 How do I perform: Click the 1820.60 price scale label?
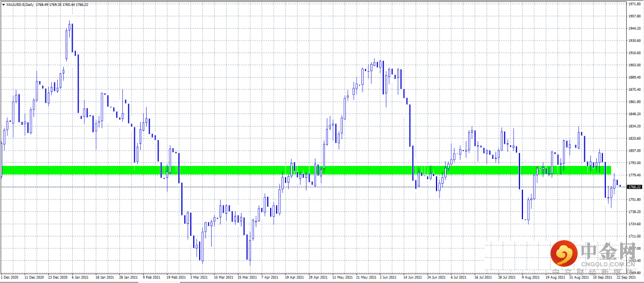(635, 139)
